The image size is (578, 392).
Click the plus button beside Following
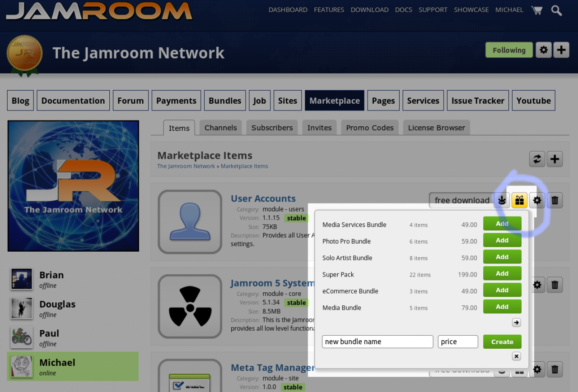tap(561, 50)
